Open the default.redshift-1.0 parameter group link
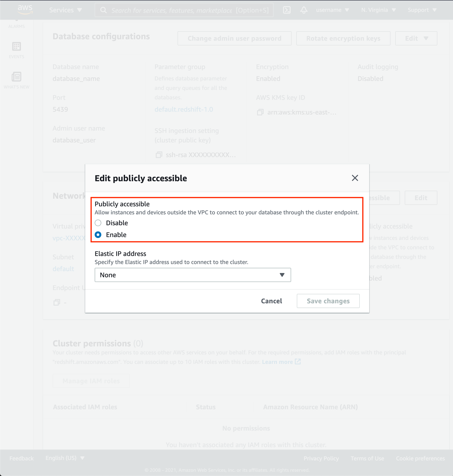Screen dimensions: 453x476 point(183,109)
